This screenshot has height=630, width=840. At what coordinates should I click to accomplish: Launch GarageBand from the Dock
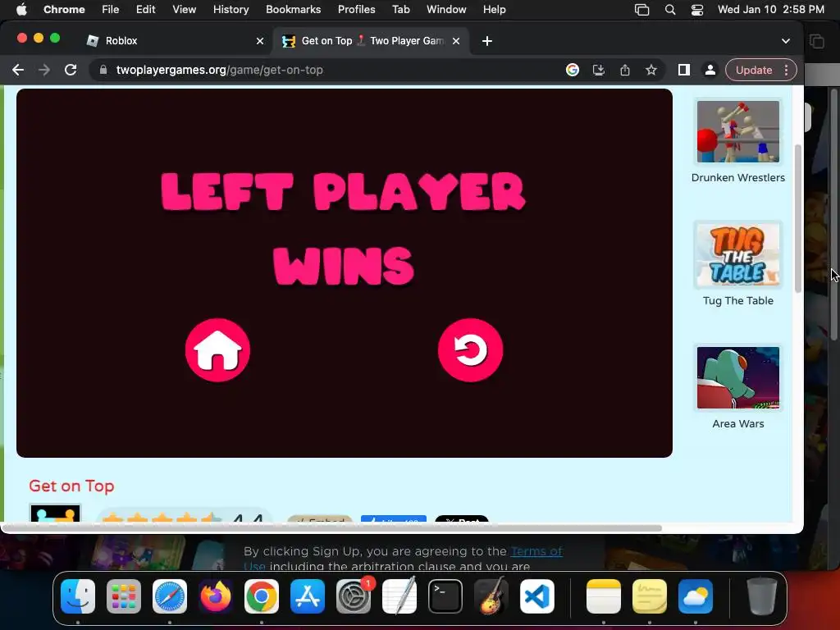click(491, 596)
